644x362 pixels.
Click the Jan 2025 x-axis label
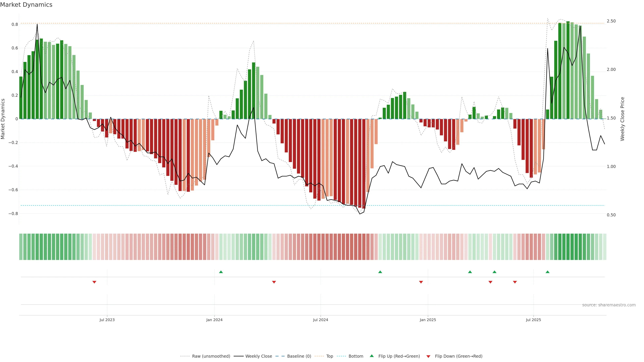point(428,320)
